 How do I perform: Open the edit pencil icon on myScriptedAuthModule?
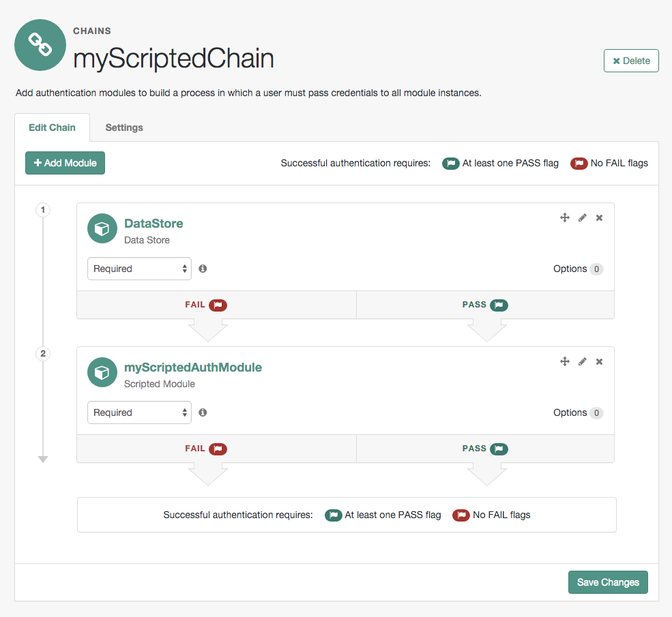click(582, 361)
